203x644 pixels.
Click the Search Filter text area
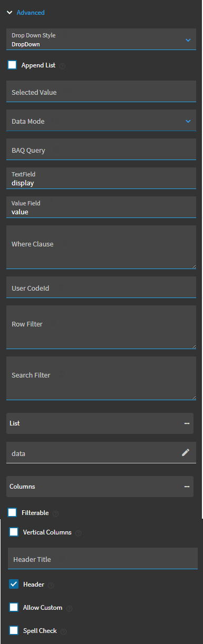[101, 378]
